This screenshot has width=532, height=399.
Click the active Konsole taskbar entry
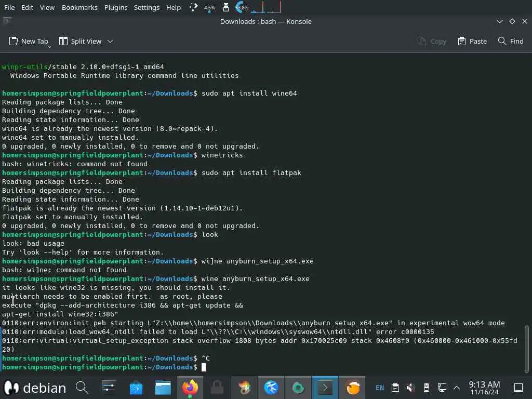(x=325, y=388)
